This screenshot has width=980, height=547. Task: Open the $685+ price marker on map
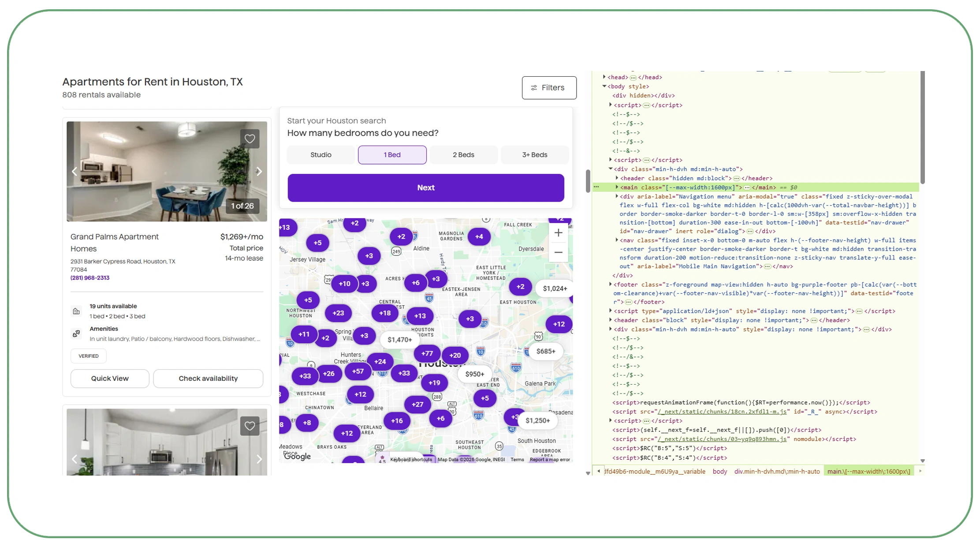[546, 352]
